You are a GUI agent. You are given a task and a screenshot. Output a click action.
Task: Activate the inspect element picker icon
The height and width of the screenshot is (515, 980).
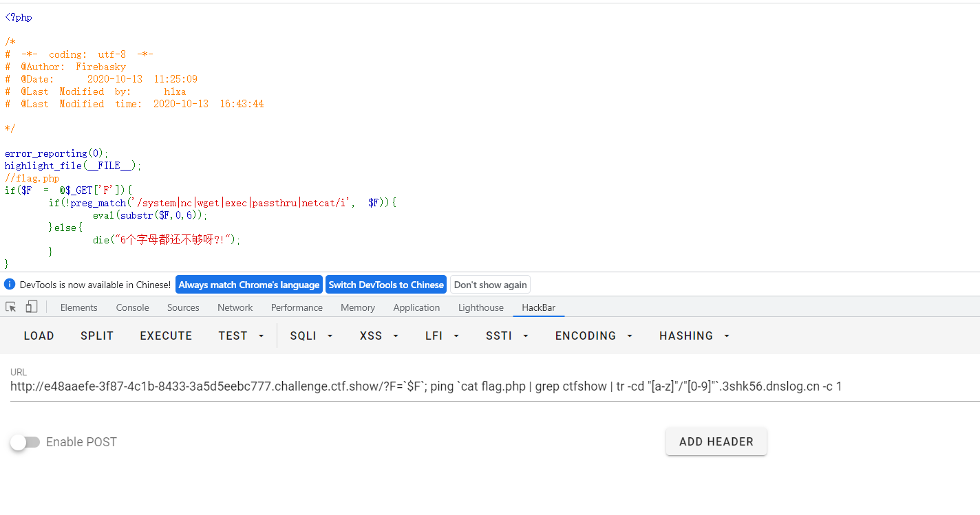[11, 307]
